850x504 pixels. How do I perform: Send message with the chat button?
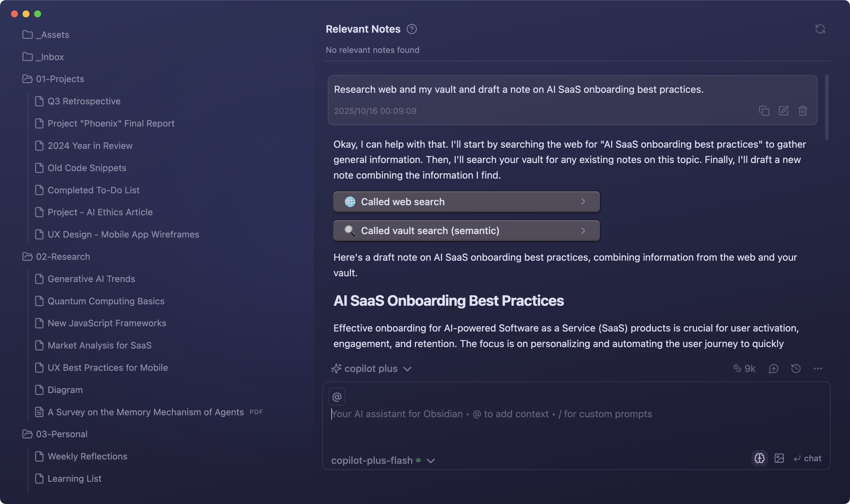coord(807,459)
